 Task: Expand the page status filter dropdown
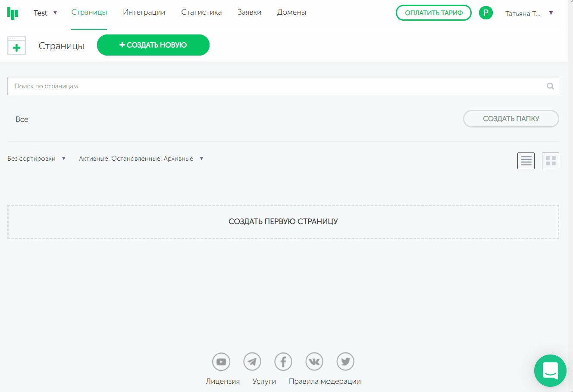(x=141, y=159)
